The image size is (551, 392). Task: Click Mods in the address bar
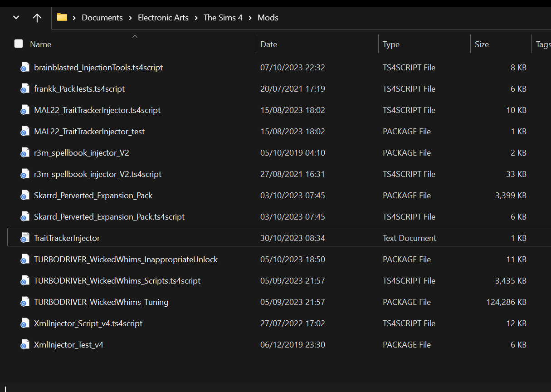[268, 18]
